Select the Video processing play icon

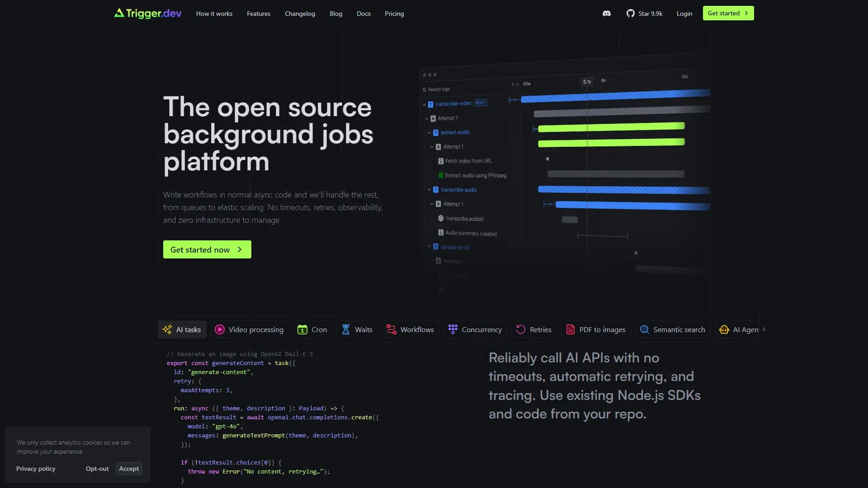[220, 330]
